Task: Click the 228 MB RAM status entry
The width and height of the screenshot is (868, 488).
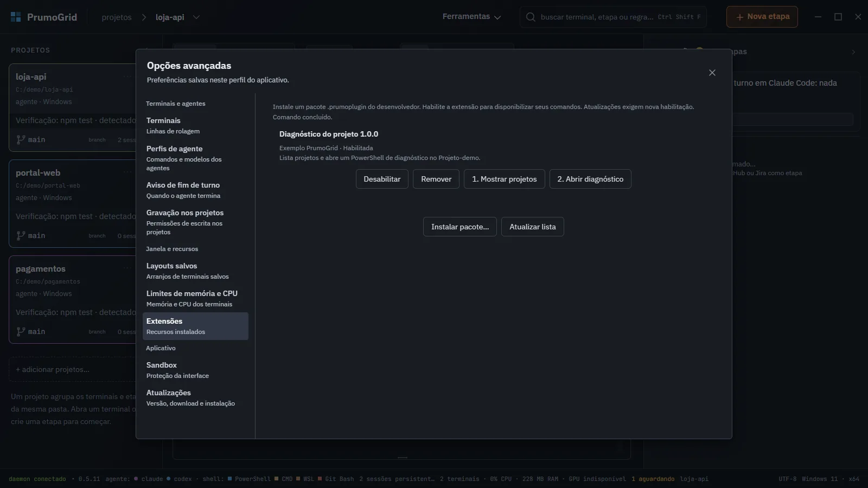Action: (540, 479)
